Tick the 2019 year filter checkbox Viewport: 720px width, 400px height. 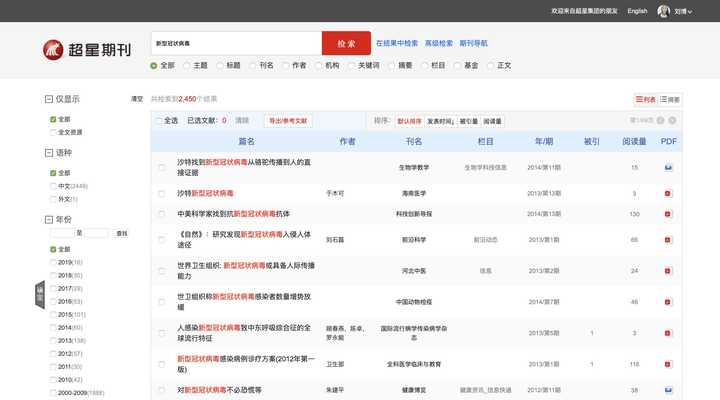pos(54,262)
